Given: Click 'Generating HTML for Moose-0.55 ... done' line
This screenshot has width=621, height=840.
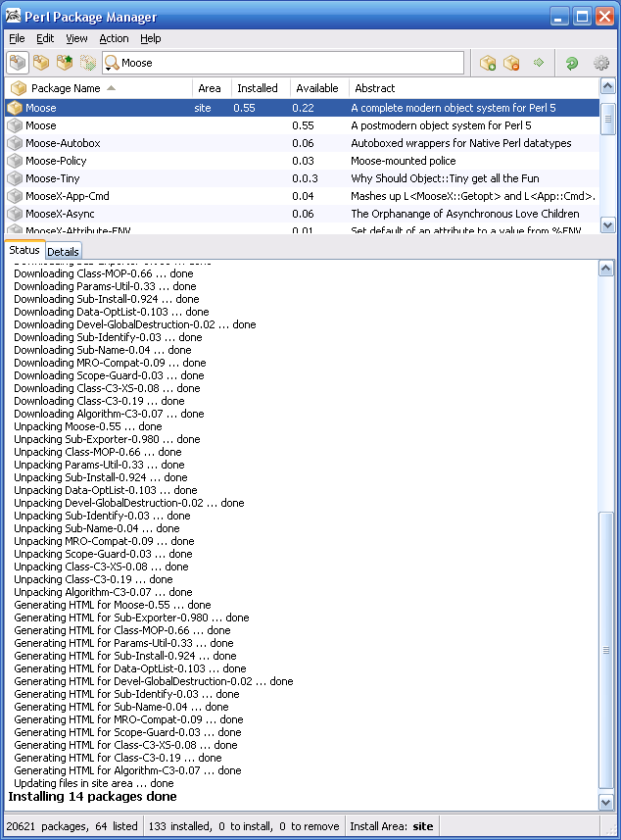Looking at the screenshot, I should (x=113, y=605).
